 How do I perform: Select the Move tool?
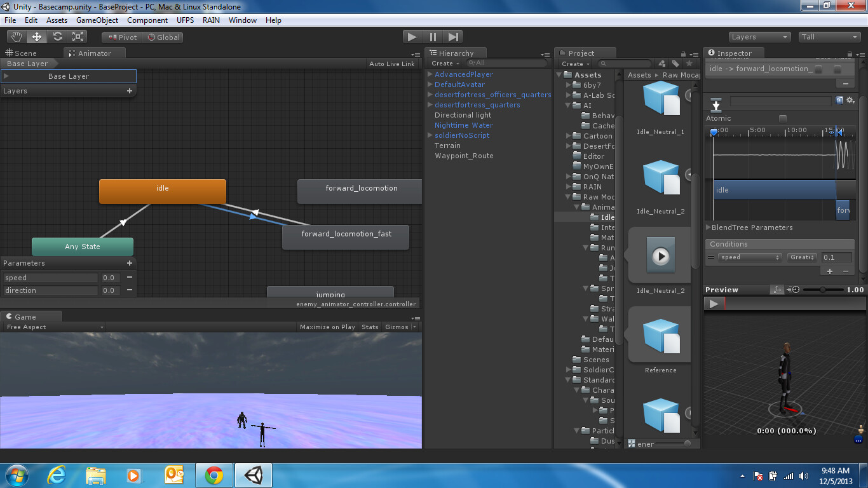36,36
